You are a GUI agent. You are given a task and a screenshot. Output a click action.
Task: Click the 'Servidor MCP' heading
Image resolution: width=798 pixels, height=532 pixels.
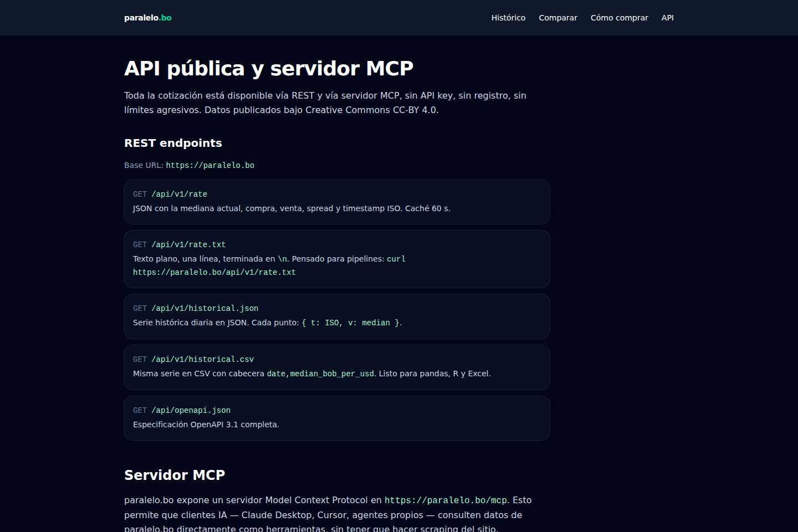(x=175, y=475)
